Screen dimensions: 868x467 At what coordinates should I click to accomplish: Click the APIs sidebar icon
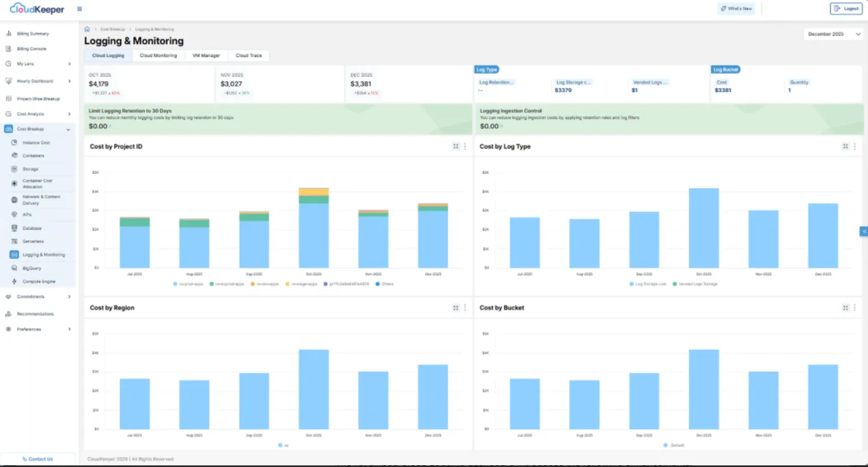14,214
